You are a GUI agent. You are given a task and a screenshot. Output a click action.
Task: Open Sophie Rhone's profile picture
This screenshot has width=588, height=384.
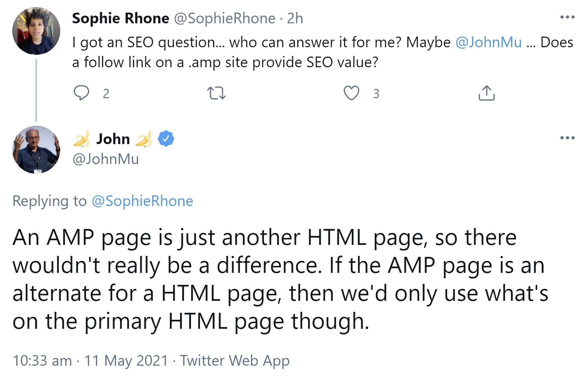(x=36, y=30)
